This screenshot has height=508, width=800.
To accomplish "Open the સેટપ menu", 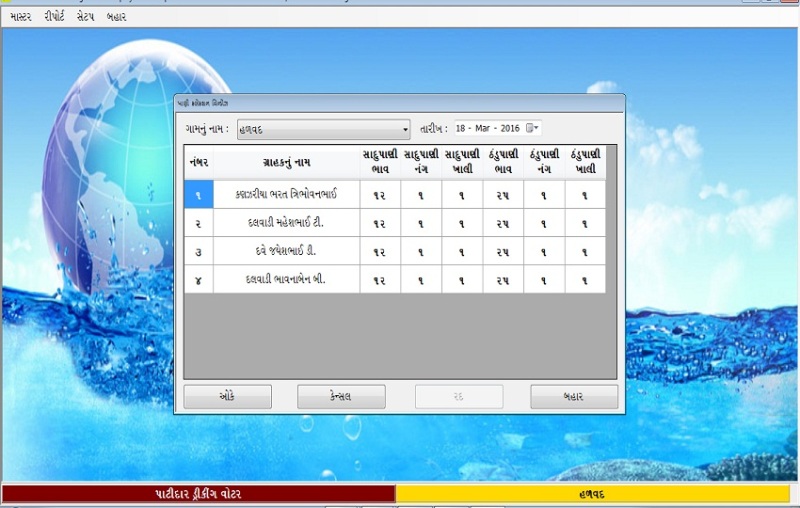I will pos(85,17).
